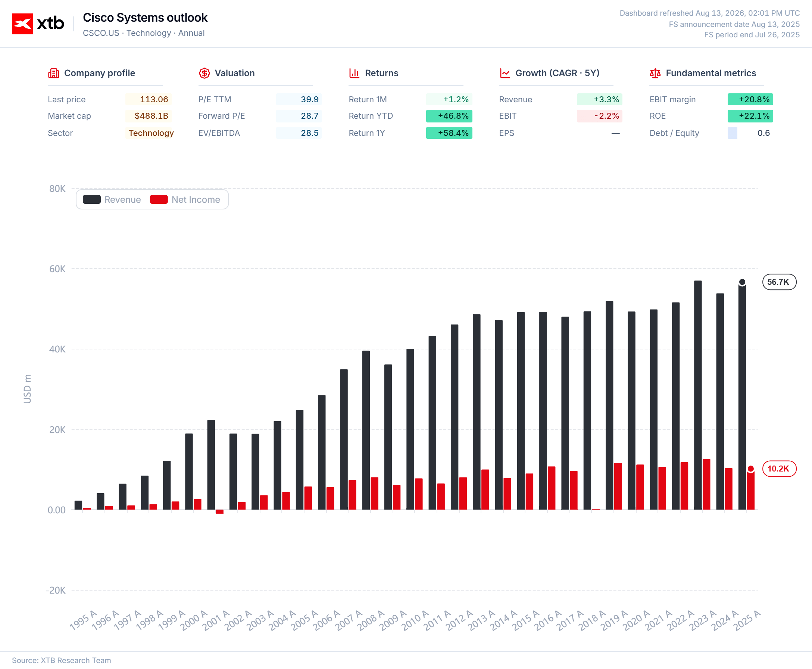Click the 80K y-axis label
Image resolution: width=812 pixels, height=669 pixels.
(57, 189)
